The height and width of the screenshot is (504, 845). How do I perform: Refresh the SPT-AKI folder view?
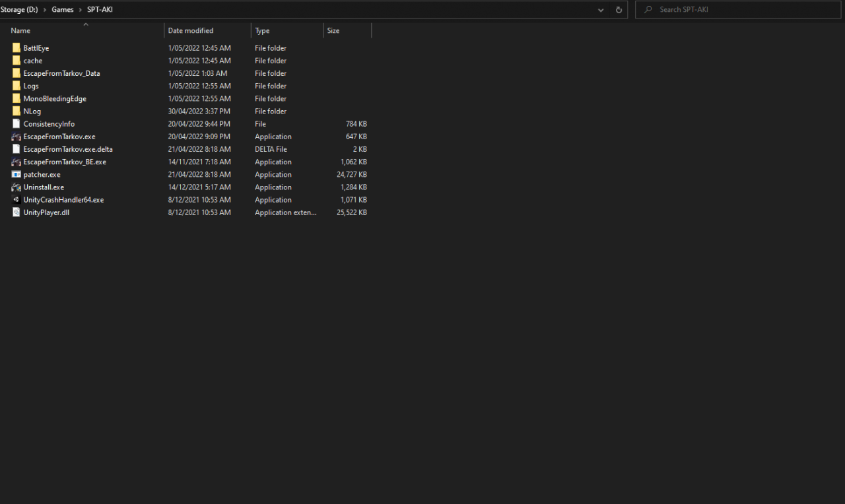(x=619, y=10)
